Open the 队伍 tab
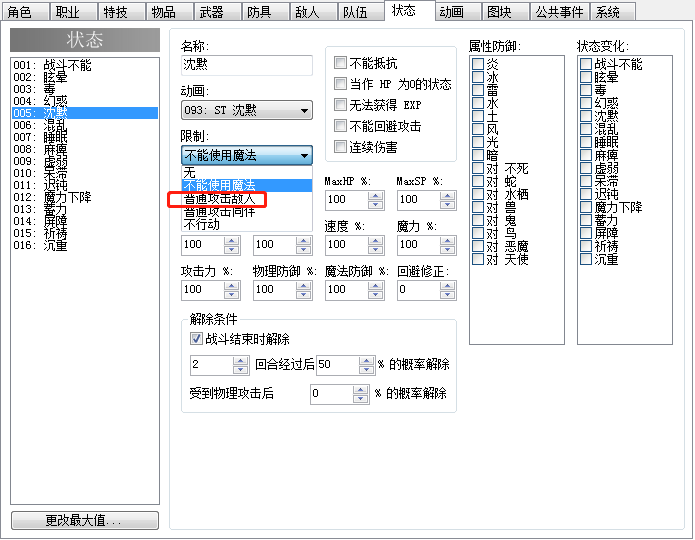This screenshot has height=540, width=695. [360, 12]
